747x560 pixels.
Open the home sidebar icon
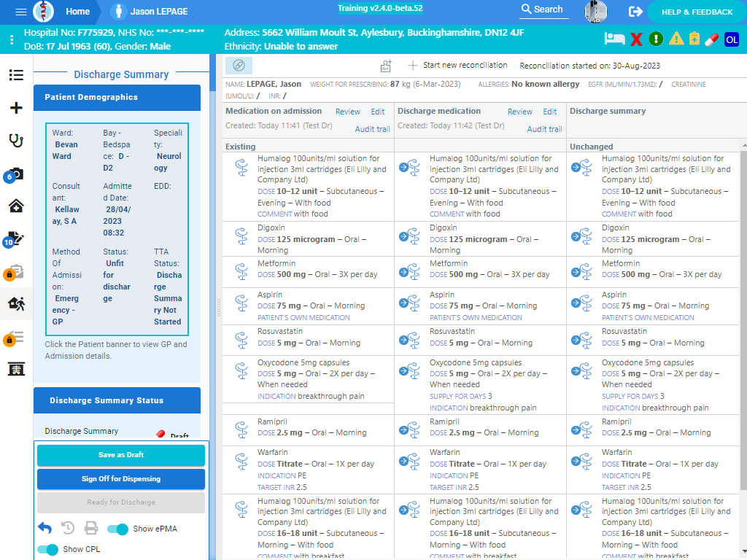[16, 206]
